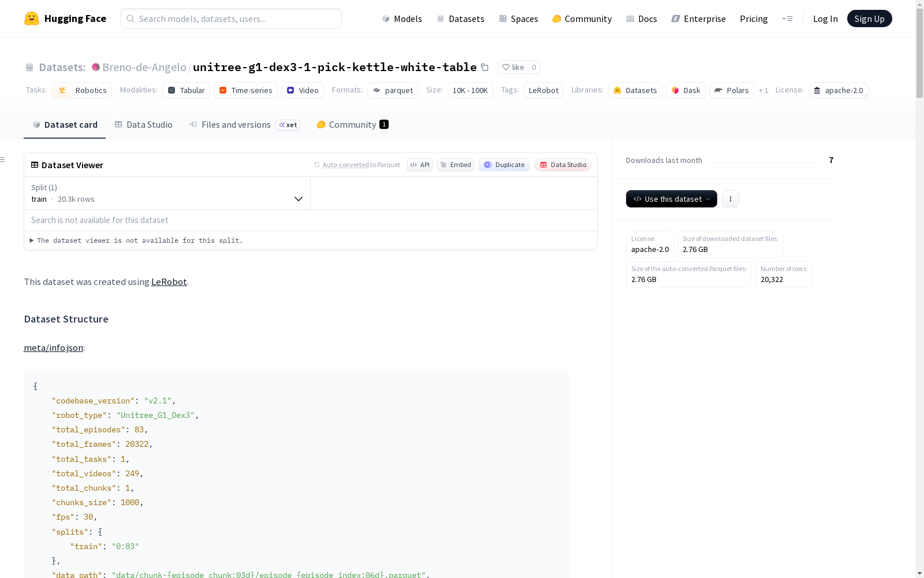The width and height of the screenshot is (924, 578).
Task: Click the Dataset Viewer table icon
Action: pyautogui.click(x=35, y=165)
